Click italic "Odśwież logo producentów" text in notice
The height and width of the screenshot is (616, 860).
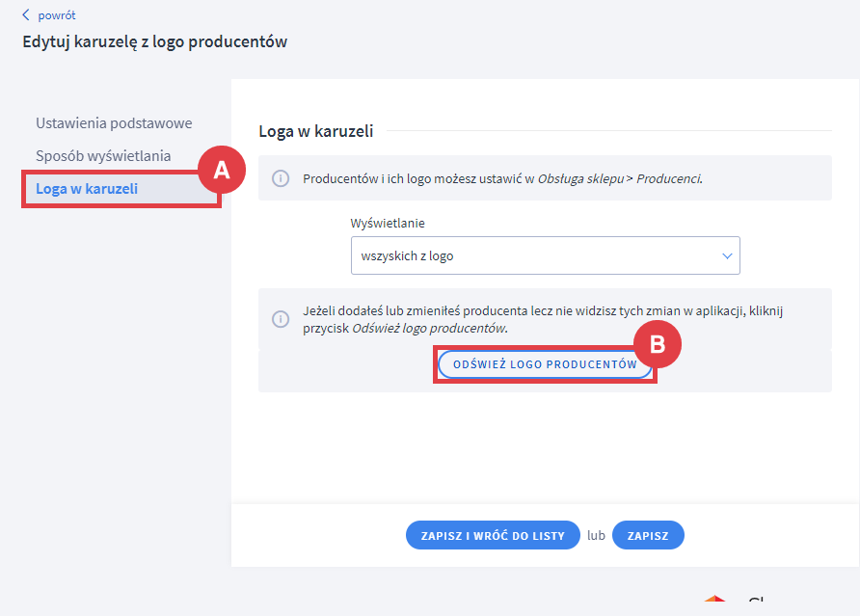pyautogui.click(x=429, y=328)
